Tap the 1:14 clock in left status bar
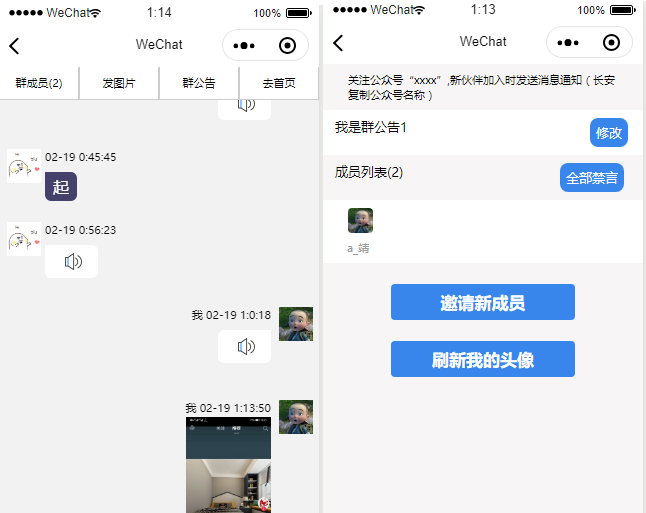Image resolution: width=646 pixels, height=513 pixels. point(159,12)
